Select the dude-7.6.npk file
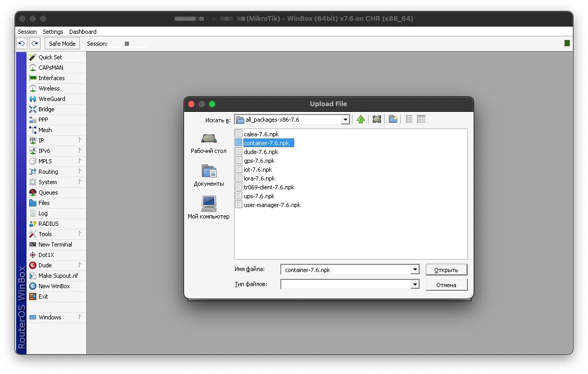This screenshot has height=374, width=588. pos(263,151)
